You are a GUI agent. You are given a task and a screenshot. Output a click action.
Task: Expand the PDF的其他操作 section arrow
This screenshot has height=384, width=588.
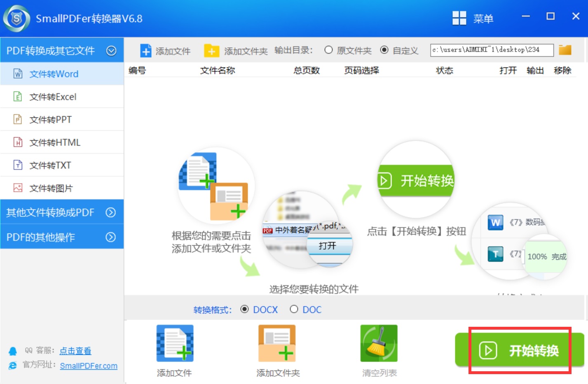point(111,237)
